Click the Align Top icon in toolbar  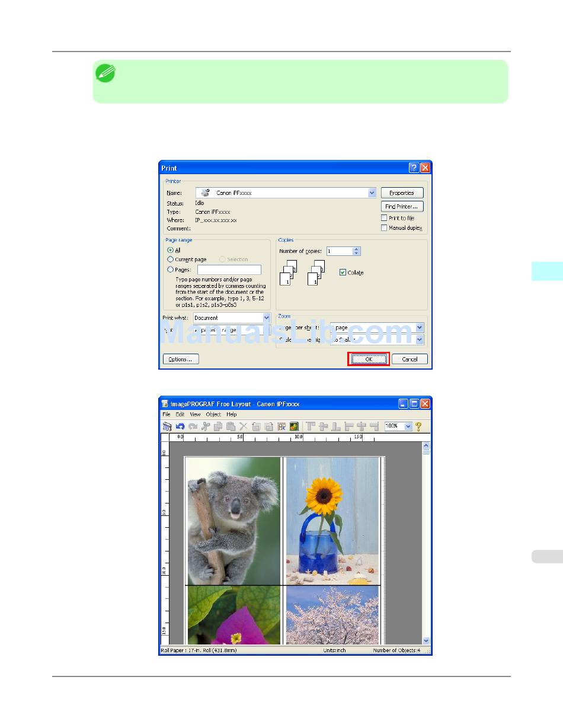click(x=310, y=426)
